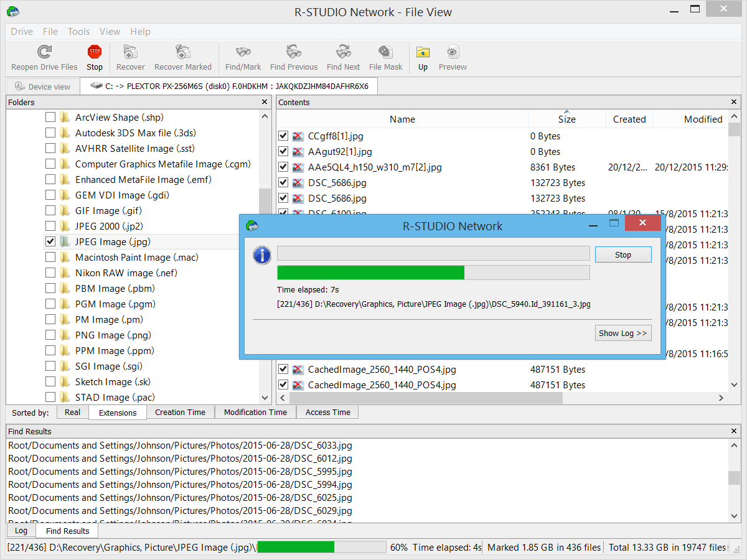Click the Find Next icon
The image size is (747, 560).
pyautogui.click(x=343, y=57)
